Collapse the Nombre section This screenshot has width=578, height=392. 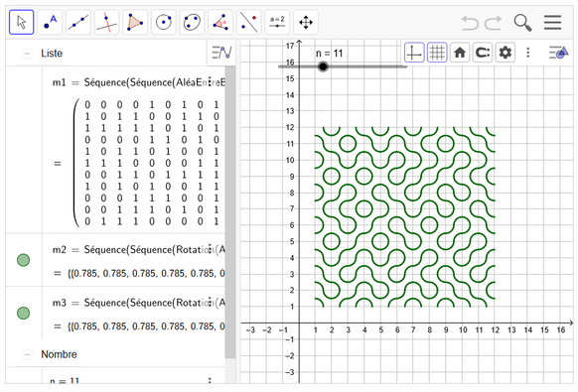coord(27,355)
